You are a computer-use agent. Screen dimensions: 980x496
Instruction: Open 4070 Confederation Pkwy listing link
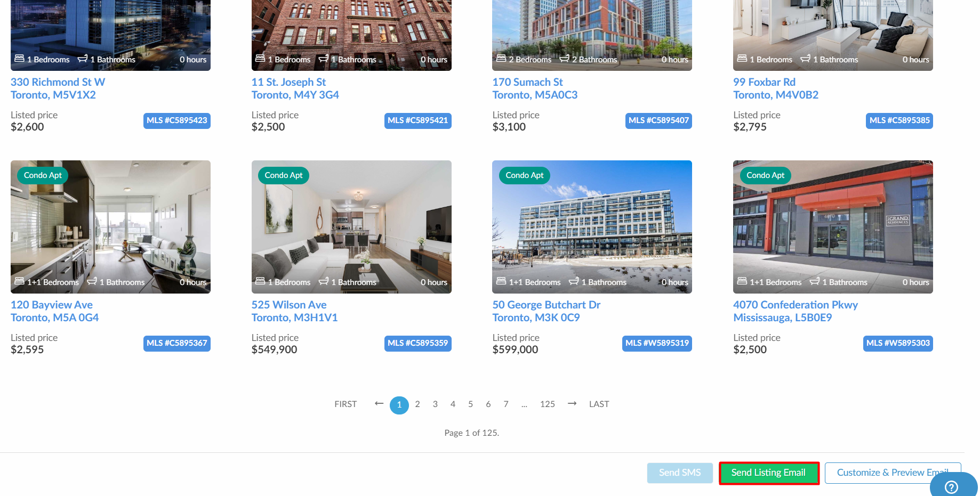pyautogui.click(x=796, y=305)
